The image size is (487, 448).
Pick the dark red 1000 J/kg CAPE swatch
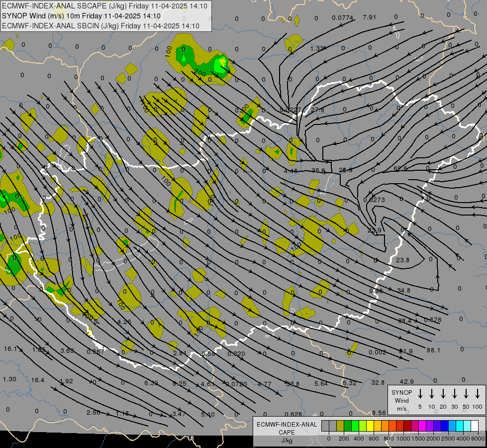pyautogui.click(x=407, y=426)
